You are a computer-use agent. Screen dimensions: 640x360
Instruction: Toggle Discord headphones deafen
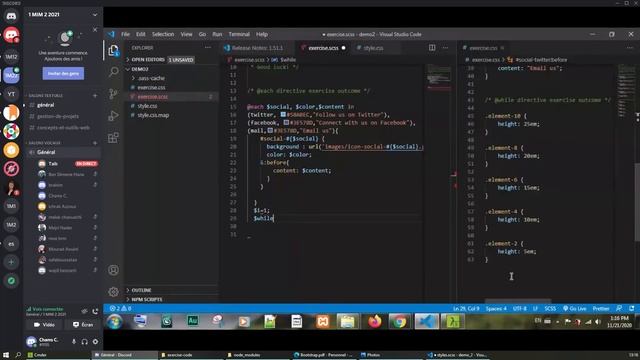point(84,341)
